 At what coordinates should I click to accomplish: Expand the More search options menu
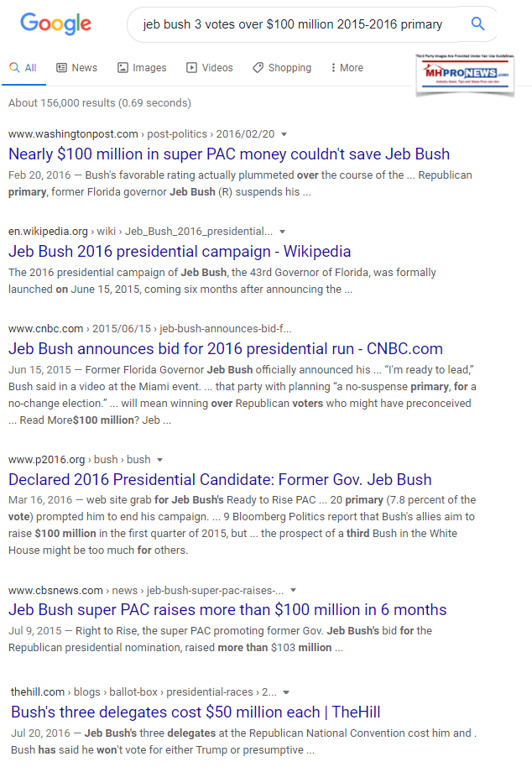pyautogui.click(x=347, y=68)
